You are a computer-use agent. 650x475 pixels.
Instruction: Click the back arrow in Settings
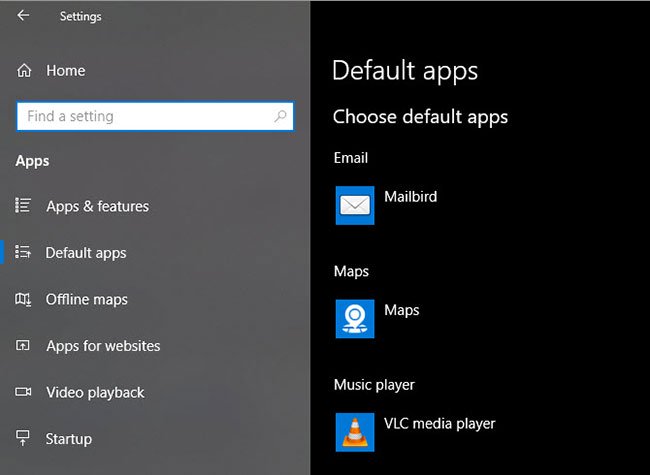[x=23, y=16]
